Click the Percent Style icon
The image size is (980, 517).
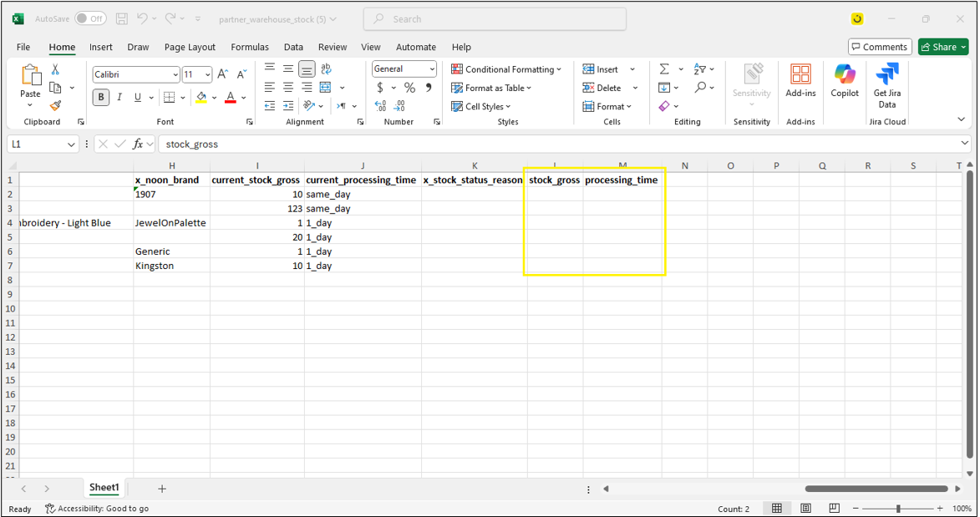[409, 88]
